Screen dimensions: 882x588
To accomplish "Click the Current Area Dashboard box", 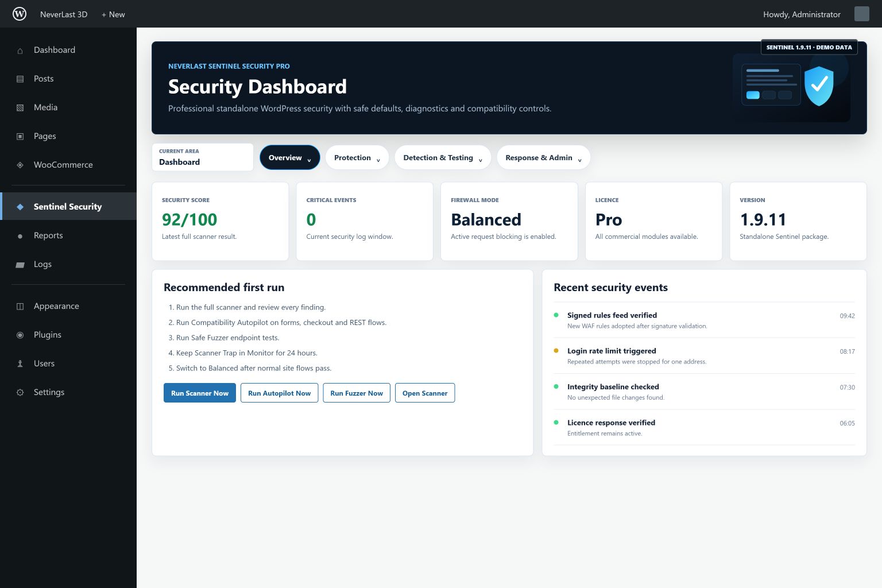I will click(x=203, y=157).
